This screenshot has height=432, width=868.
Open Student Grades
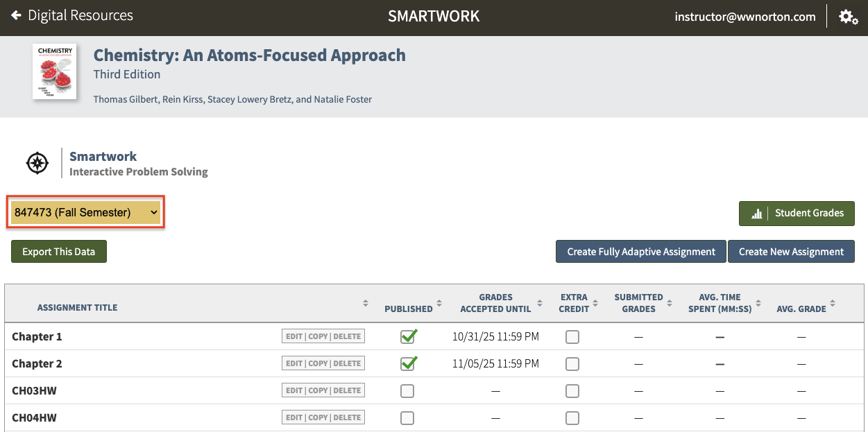point(797,214)
